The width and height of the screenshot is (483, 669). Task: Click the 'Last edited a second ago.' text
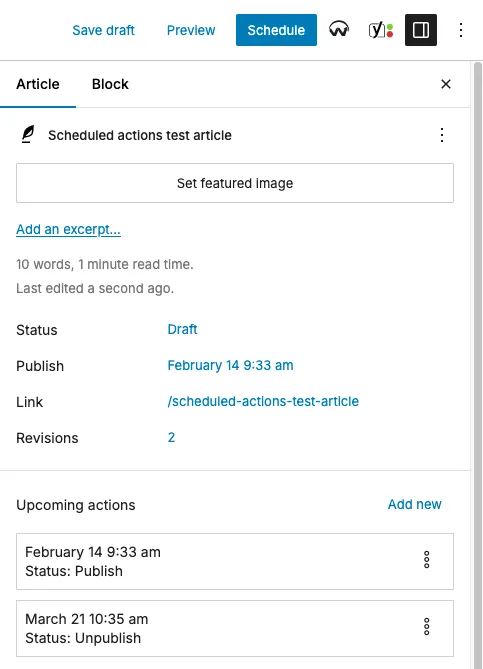(95, 288)
